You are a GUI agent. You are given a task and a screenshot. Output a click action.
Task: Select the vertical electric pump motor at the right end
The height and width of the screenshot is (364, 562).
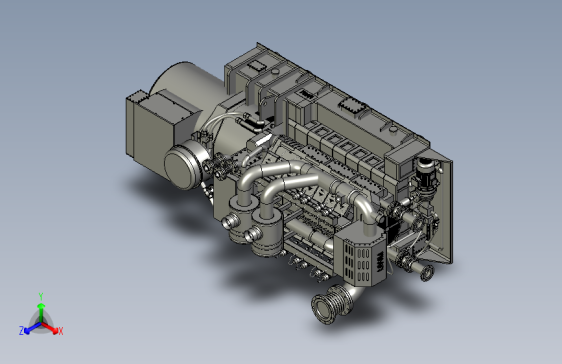coord(427,174)
